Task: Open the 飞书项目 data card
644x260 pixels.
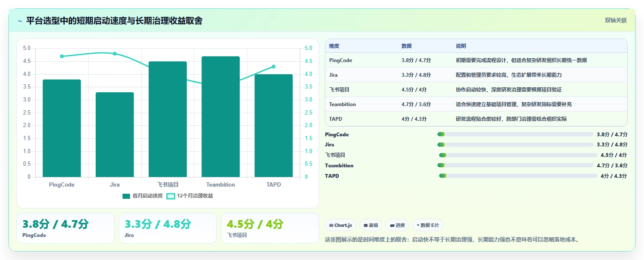Action: 270,228
